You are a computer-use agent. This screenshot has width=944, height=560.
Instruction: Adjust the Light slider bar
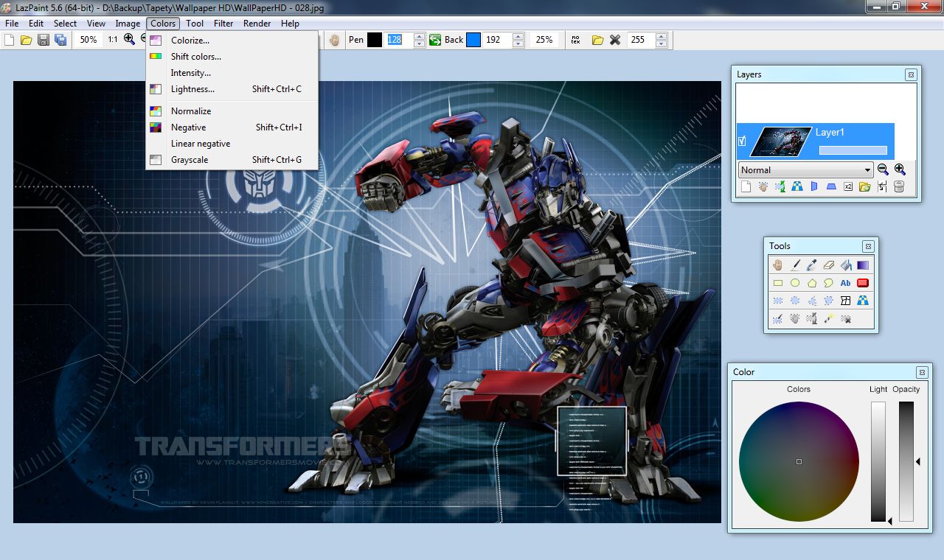point(878,461)
